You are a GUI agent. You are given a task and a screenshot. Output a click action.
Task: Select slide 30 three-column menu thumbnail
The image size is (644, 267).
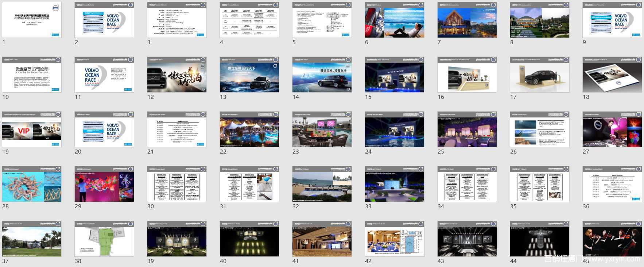point(177,184)
